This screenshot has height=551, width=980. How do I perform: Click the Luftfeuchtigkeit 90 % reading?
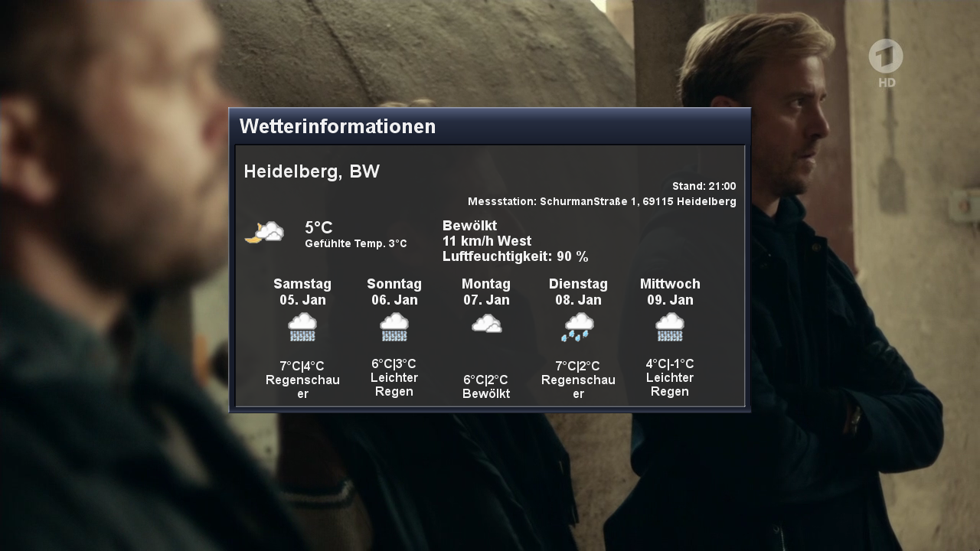point(515,256)
